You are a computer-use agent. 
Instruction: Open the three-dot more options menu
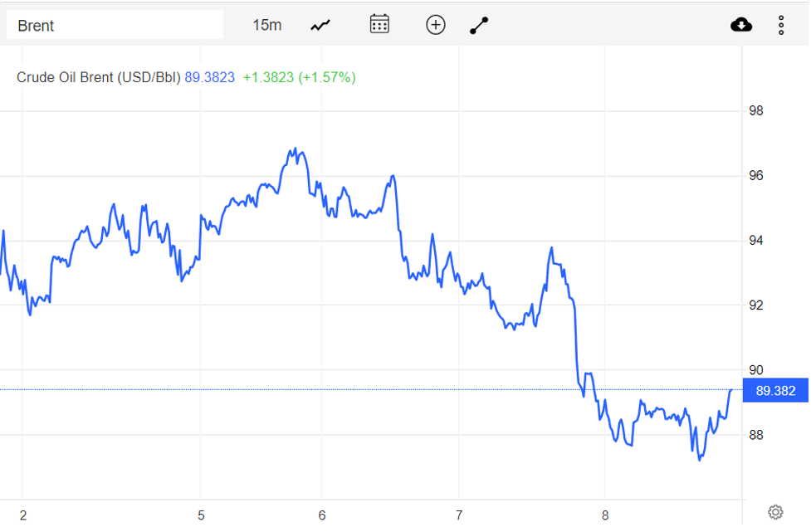point(781,25)
